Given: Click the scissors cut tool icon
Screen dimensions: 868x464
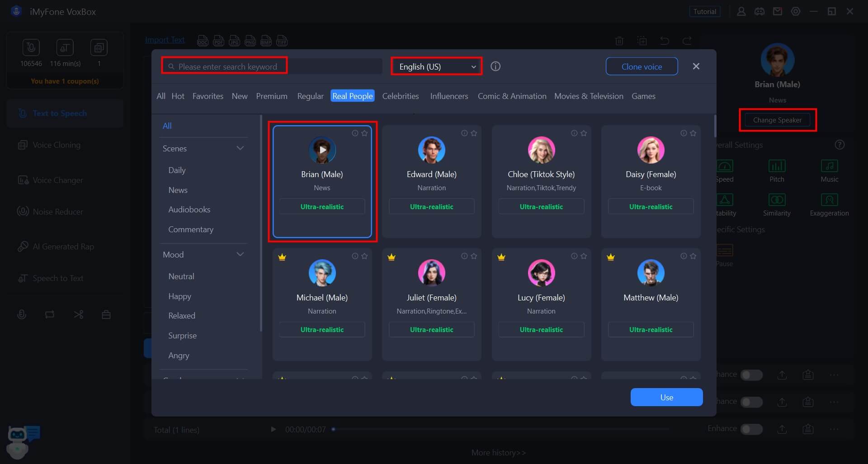Looking at the screenshot, I should (79, 314).
